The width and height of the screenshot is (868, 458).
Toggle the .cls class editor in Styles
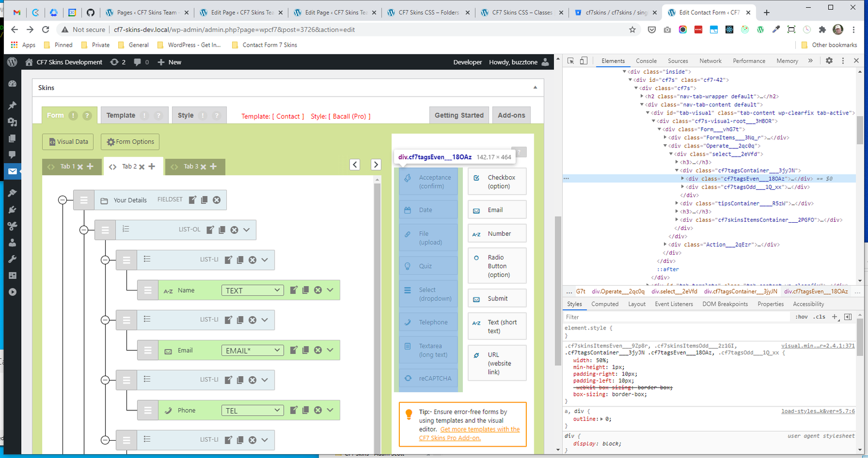click(819, 317)
